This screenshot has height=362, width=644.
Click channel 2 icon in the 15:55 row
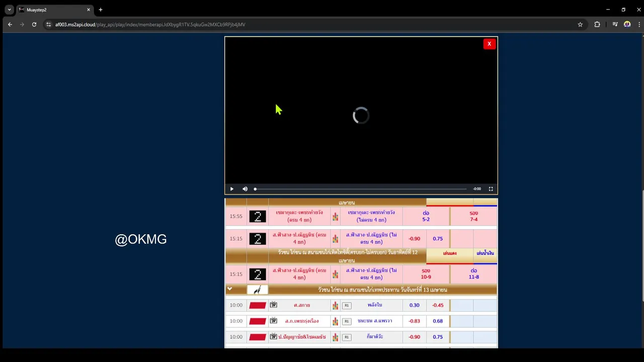pyautogui.click(x=258, y=217)
